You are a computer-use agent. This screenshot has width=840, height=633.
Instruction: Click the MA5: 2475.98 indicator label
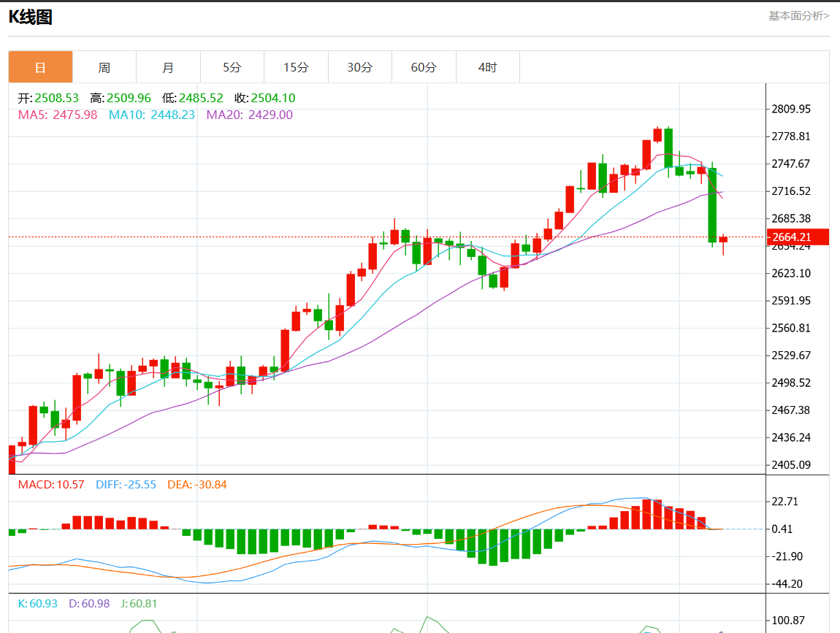coord(58,115)
